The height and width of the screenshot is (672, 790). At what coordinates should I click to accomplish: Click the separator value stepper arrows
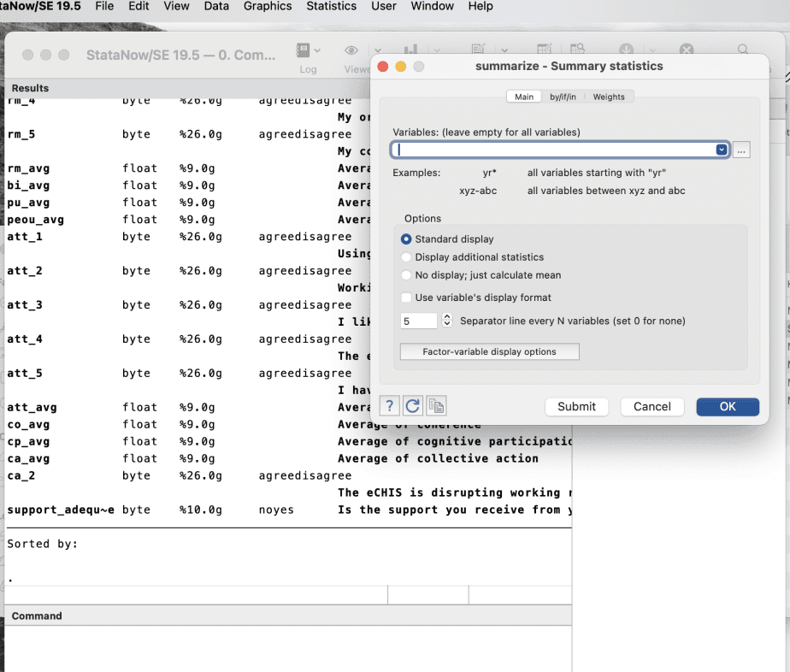445,321
